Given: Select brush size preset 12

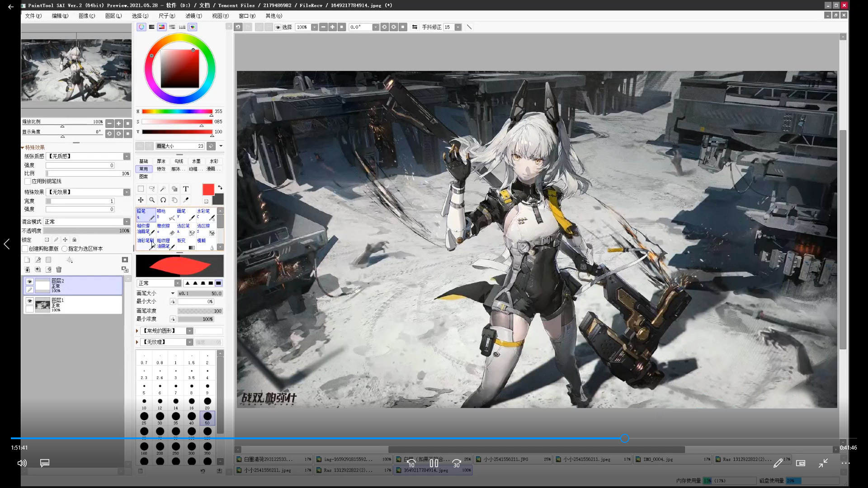Looking at the screenshot, I should [160, 404].
